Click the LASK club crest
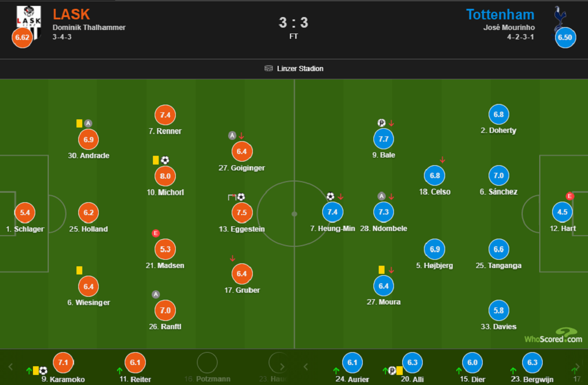Image resolution: width=588 pixels, height=385 pixels. pos(29,22)
